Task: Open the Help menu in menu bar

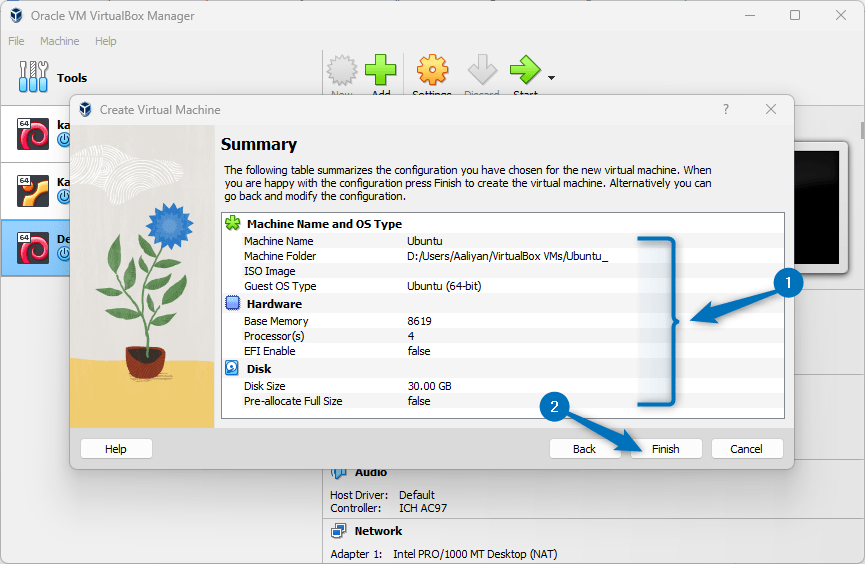Action: pos(105,41)
